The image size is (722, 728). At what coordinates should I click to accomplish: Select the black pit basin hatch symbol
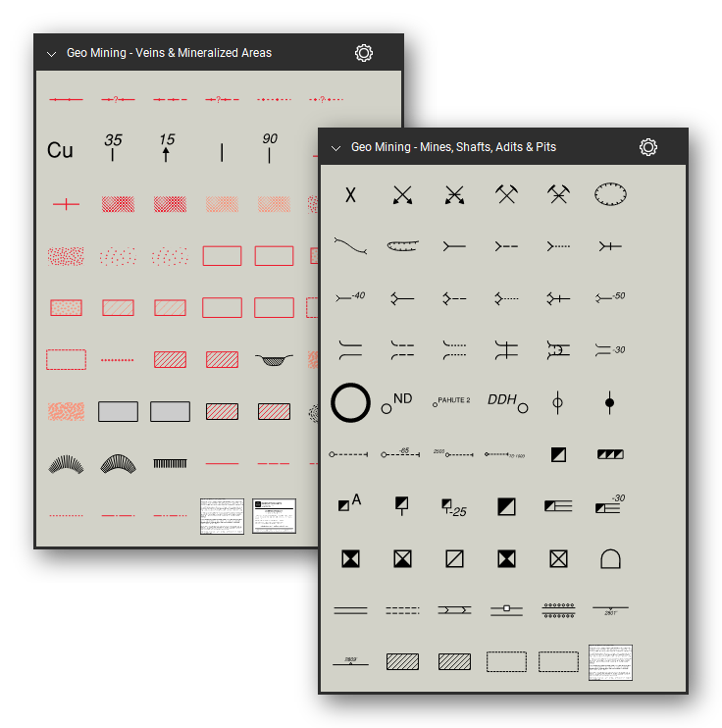point(274,360)
